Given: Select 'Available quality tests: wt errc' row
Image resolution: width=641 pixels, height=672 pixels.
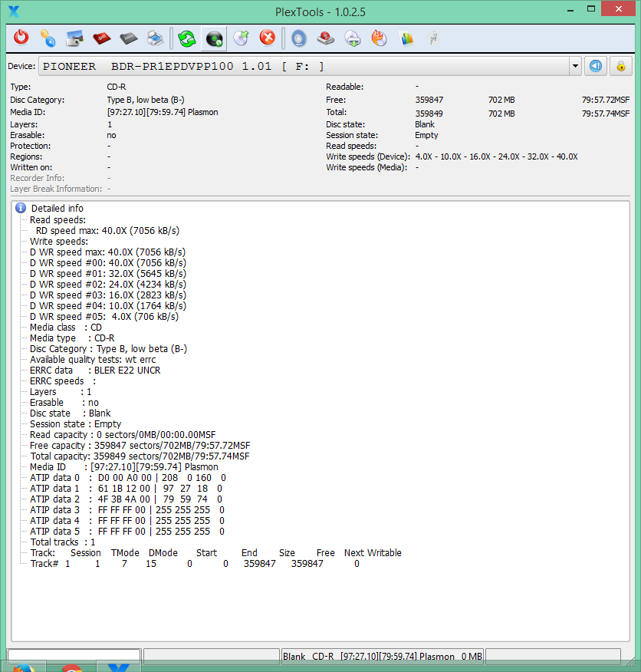Looking at the screenshot, I should [x=93, y=360].
